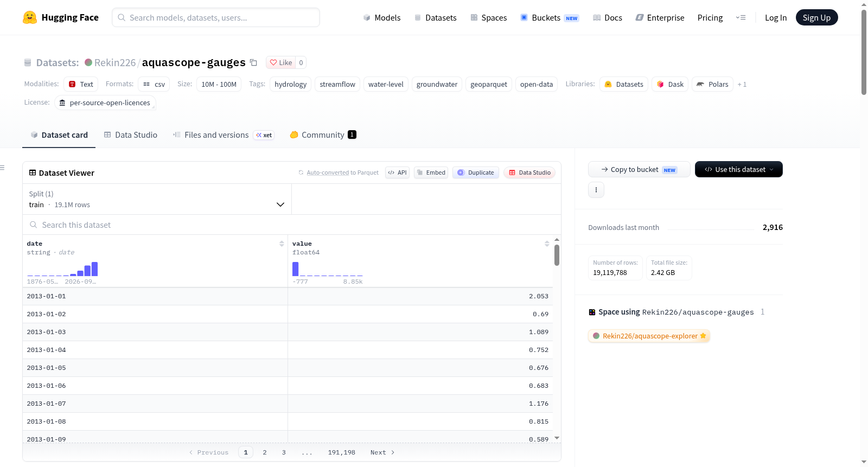Click the Duplicate button
The height and width of the screenshot is (467, 868).
point(476,172)
